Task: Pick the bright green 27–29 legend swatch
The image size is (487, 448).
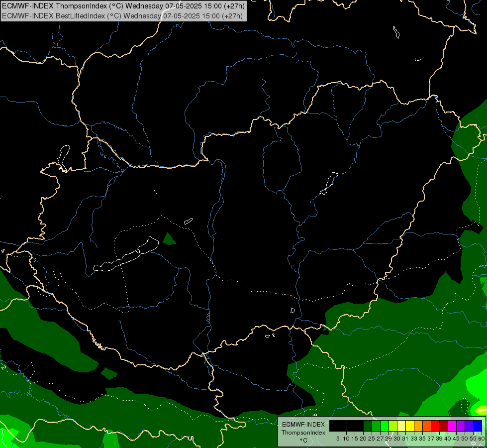Action: tap(385, 426)
